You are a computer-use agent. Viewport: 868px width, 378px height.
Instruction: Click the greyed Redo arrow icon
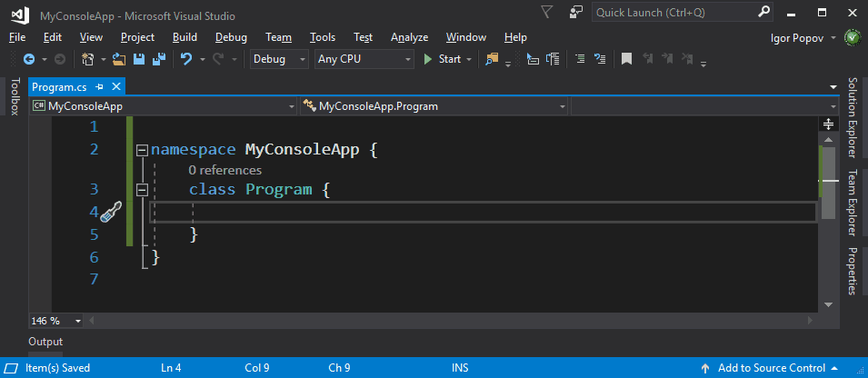pos(219,59)
